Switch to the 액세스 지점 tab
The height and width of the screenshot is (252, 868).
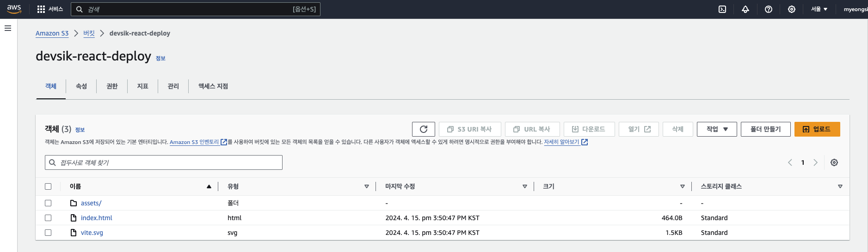pyautogui.click(x=213, y=86)
